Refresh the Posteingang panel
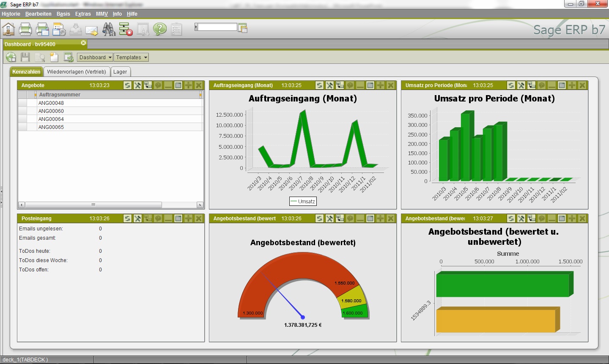The height and width of the screenshot is (364, 609). click(x=127, y=219)
